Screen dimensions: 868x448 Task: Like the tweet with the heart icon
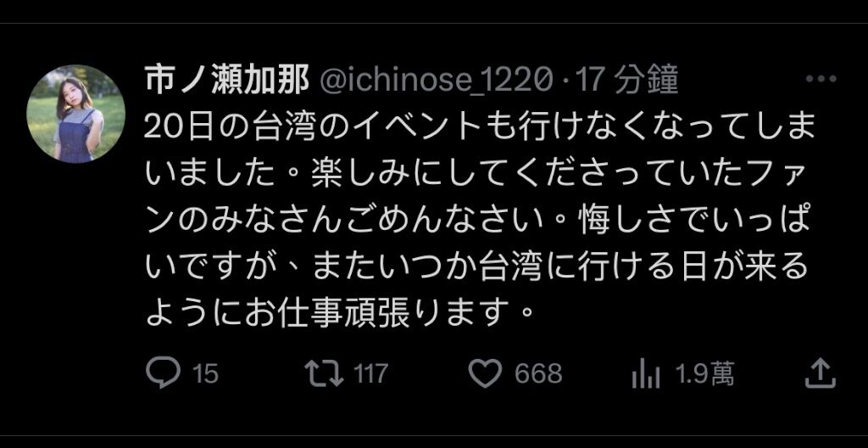point(485,373)
